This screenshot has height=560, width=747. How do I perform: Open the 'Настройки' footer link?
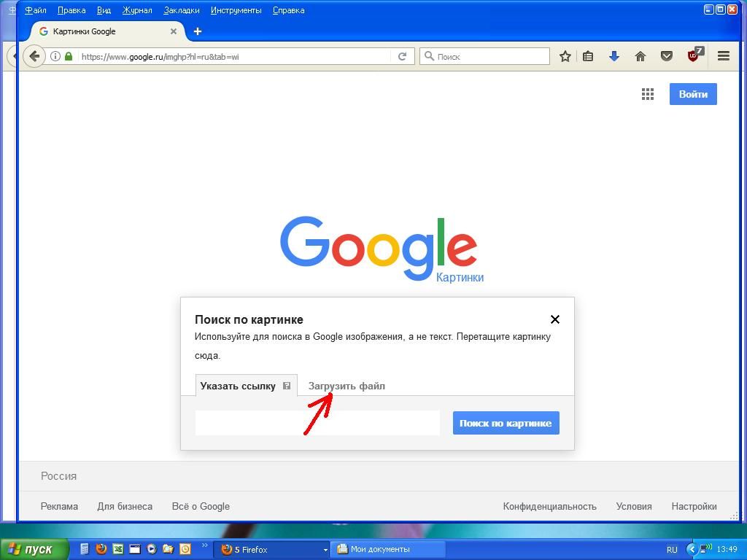point(694,506)
